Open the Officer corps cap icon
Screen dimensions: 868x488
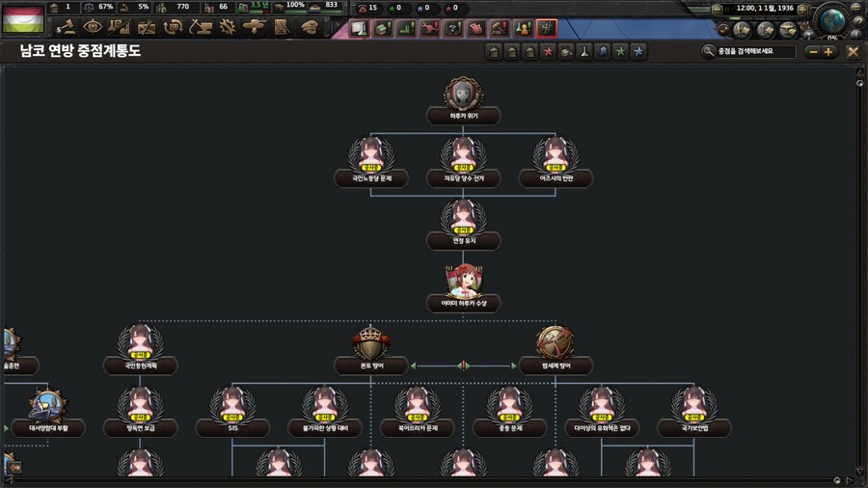click(x=309, y=28)
